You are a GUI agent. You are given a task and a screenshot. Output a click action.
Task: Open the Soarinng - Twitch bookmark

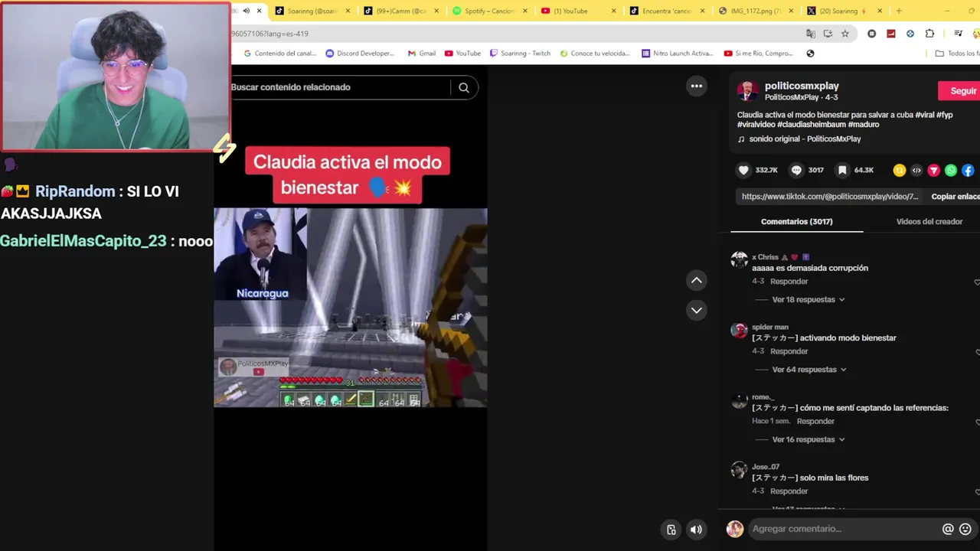520,54
